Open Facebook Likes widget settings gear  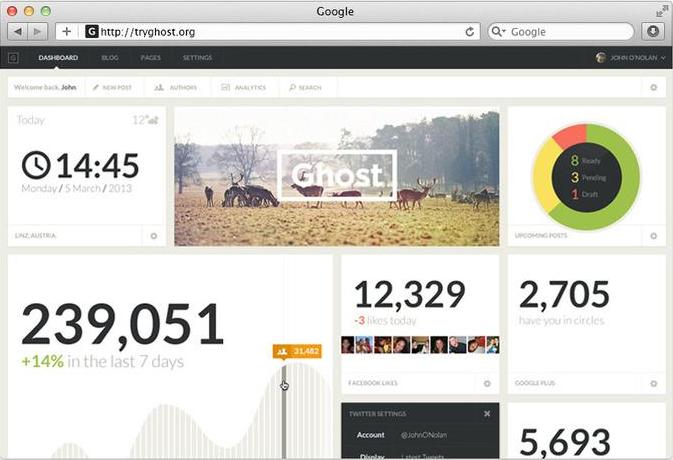(x=487, y=383)
